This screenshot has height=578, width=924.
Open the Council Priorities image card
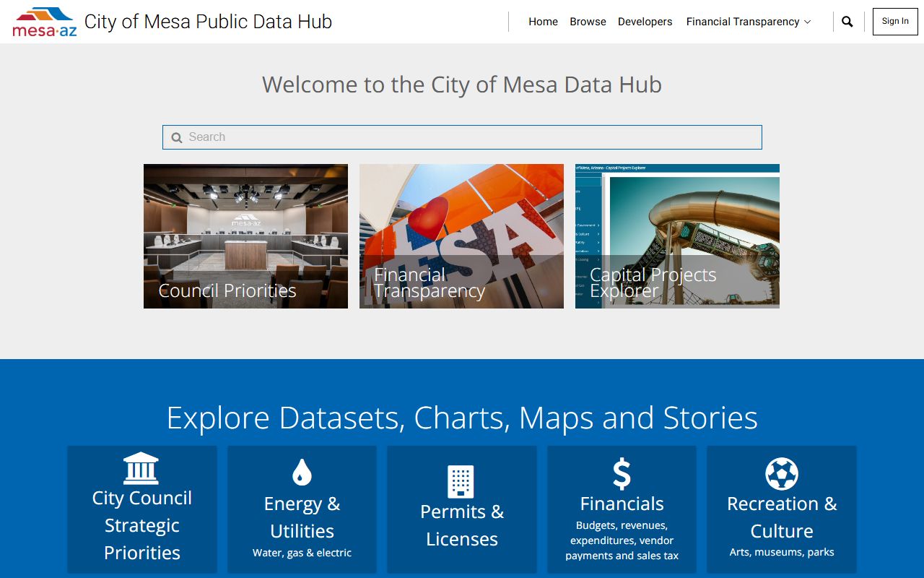pyautogui.click(x=245, y=236)
